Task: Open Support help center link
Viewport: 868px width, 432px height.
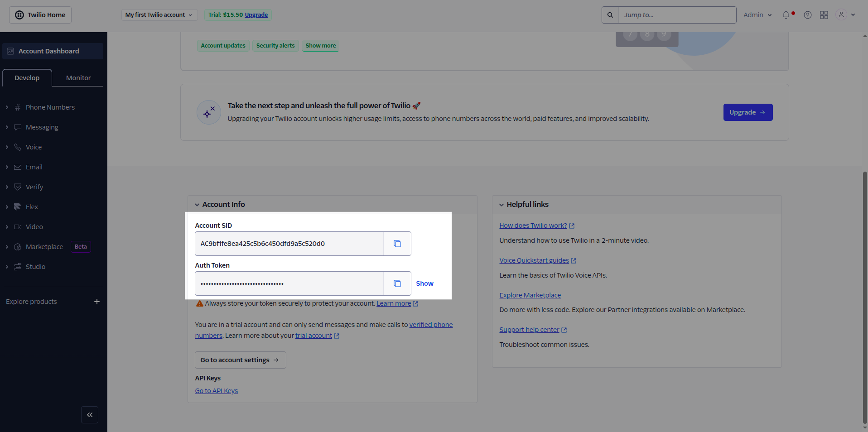Action: pos(533,330)
